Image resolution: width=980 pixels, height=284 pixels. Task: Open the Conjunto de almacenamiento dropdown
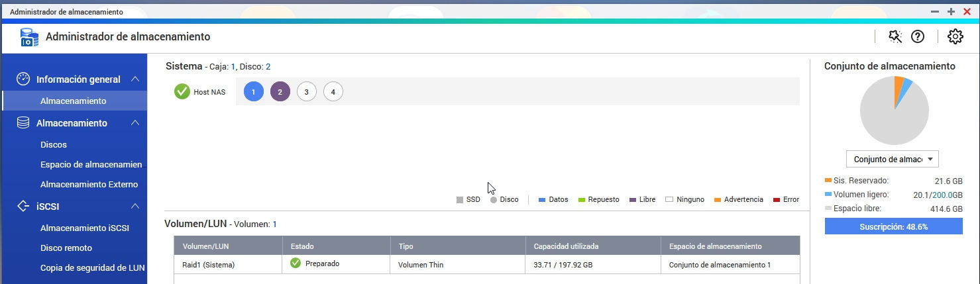coord(892,160)
